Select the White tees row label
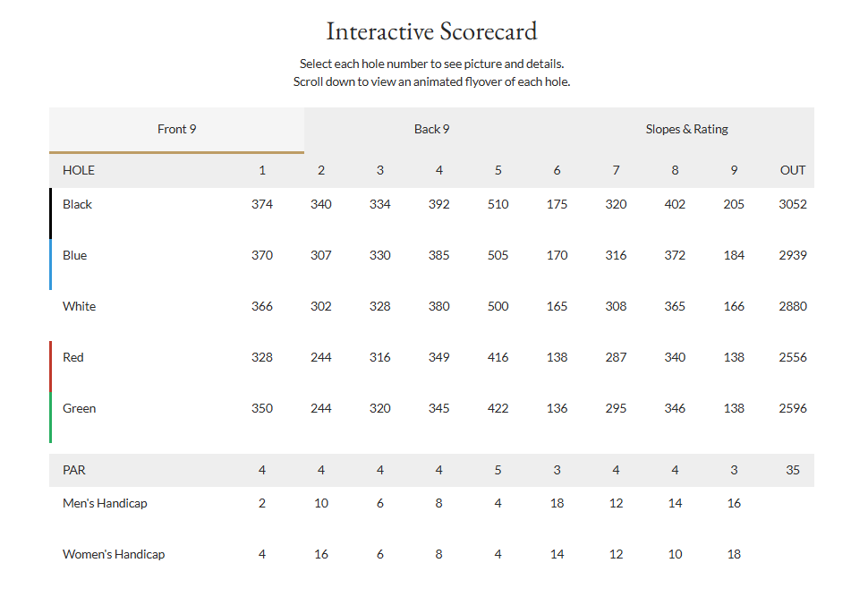 [79, 306]
